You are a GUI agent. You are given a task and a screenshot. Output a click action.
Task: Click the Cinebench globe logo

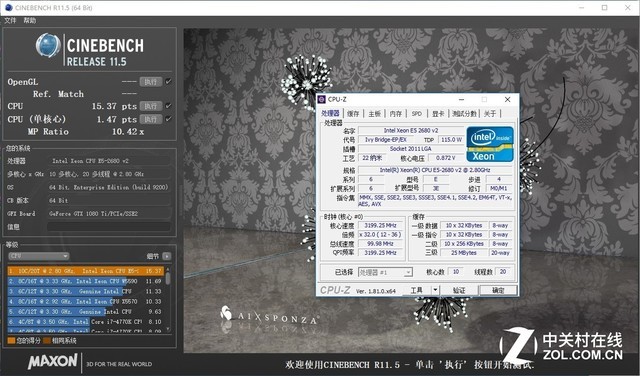point(48,45)
